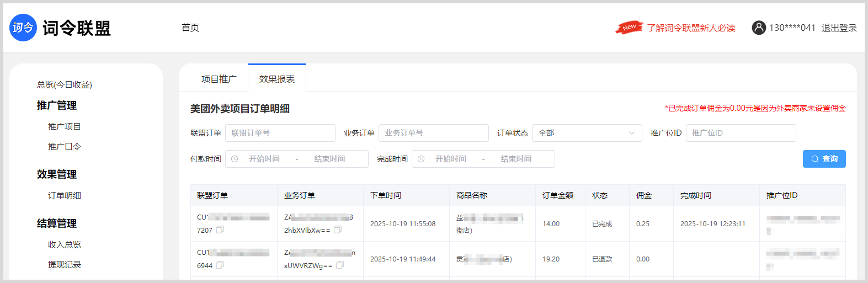The height and width of the screenshot is (283, 868).
Task: Click the 查询 search button
Action: (x=824, y=159)
